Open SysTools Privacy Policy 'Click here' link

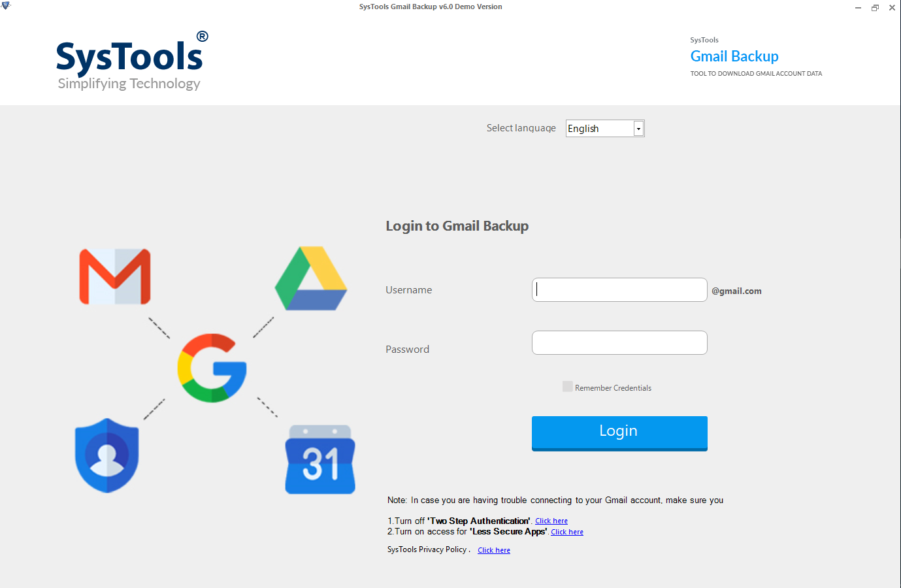494,551
